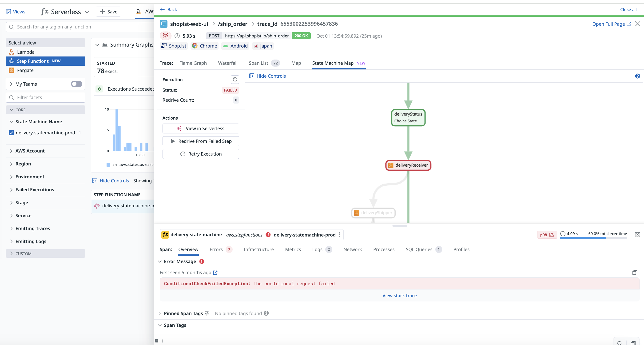Switch to the Waterfall trace view
The width and height of the screenshot is (644, 345).
click(x=227, y=63)
